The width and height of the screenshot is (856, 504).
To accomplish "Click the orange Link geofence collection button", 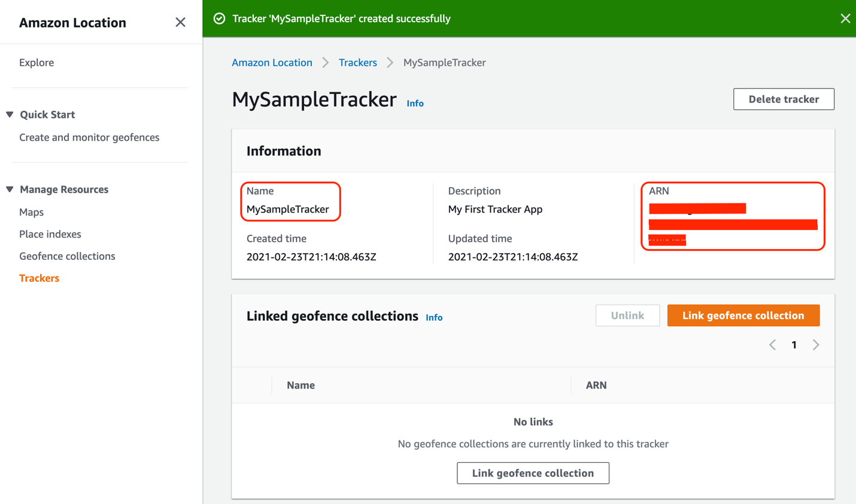I will coord(743,315).
